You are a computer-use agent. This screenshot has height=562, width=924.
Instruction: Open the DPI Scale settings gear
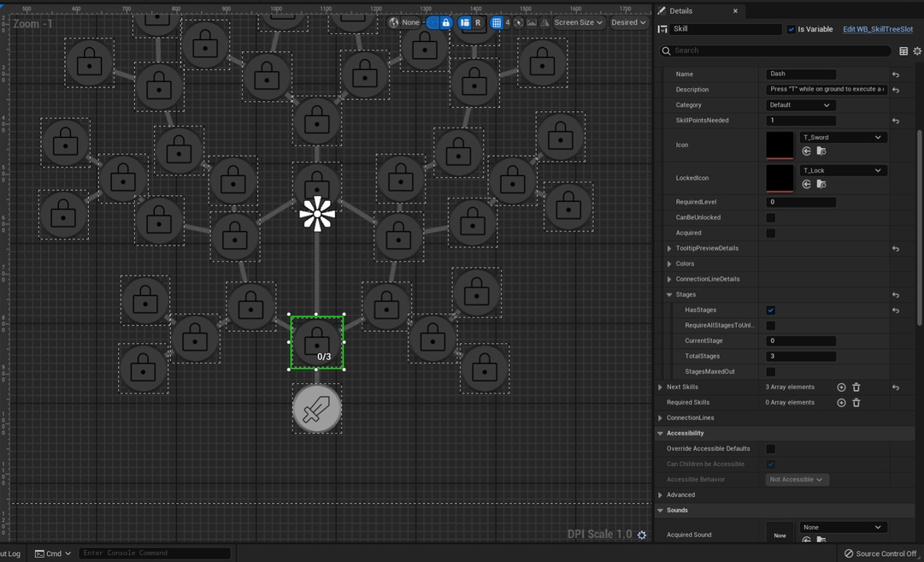(642, 535)
